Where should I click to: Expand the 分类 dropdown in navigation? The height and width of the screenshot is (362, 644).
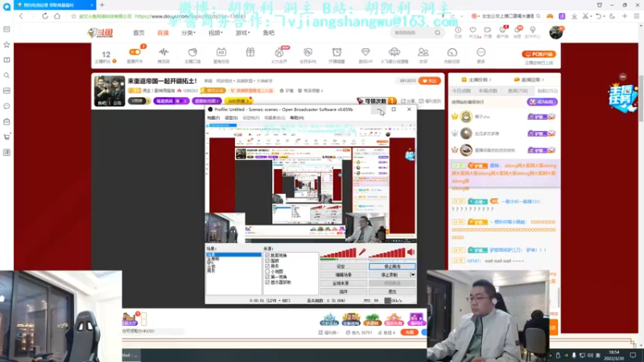pos(188,32)
